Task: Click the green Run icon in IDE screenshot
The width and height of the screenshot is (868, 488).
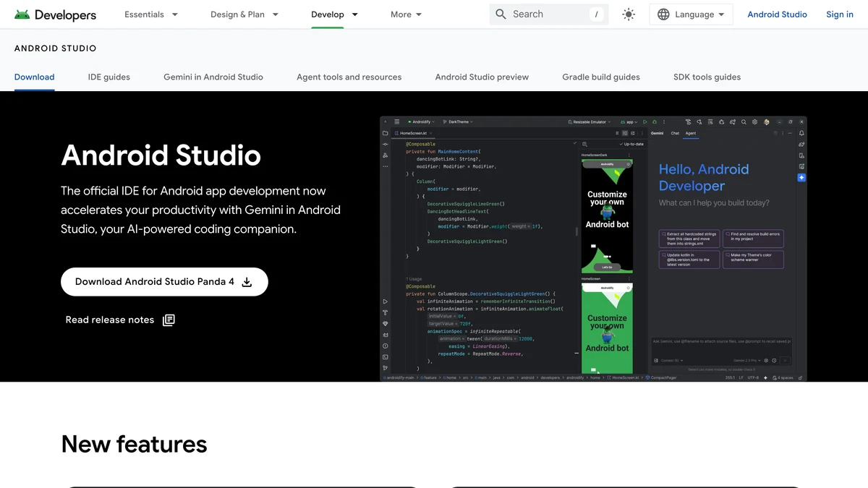Action: pyautogui.click(x=644, y=122)
